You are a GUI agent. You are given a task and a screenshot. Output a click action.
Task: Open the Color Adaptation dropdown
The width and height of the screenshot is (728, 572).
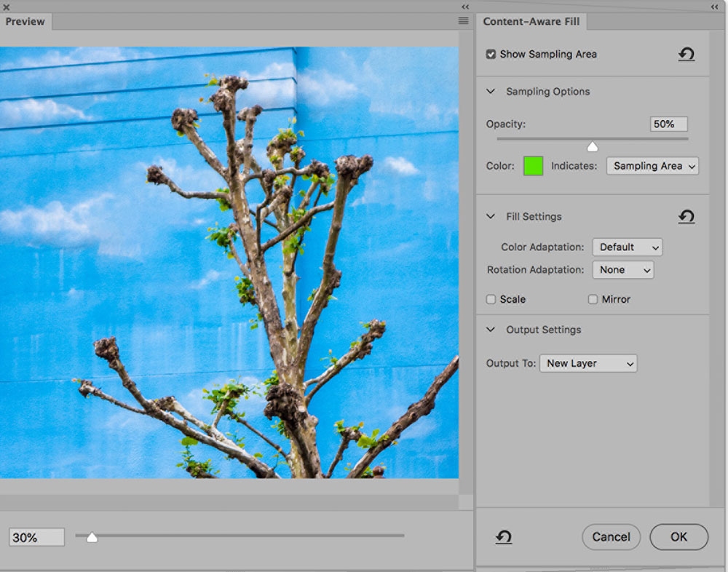tap(628, 247)
